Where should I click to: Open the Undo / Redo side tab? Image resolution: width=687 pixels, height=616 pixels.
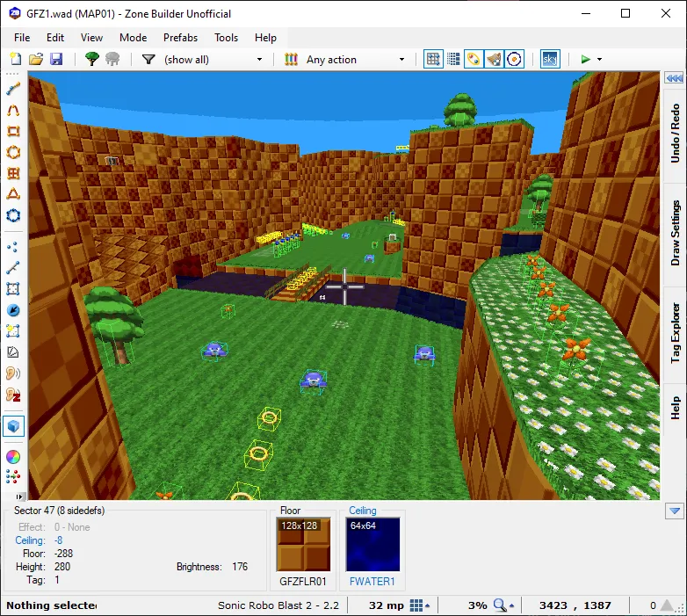(675, 134)
